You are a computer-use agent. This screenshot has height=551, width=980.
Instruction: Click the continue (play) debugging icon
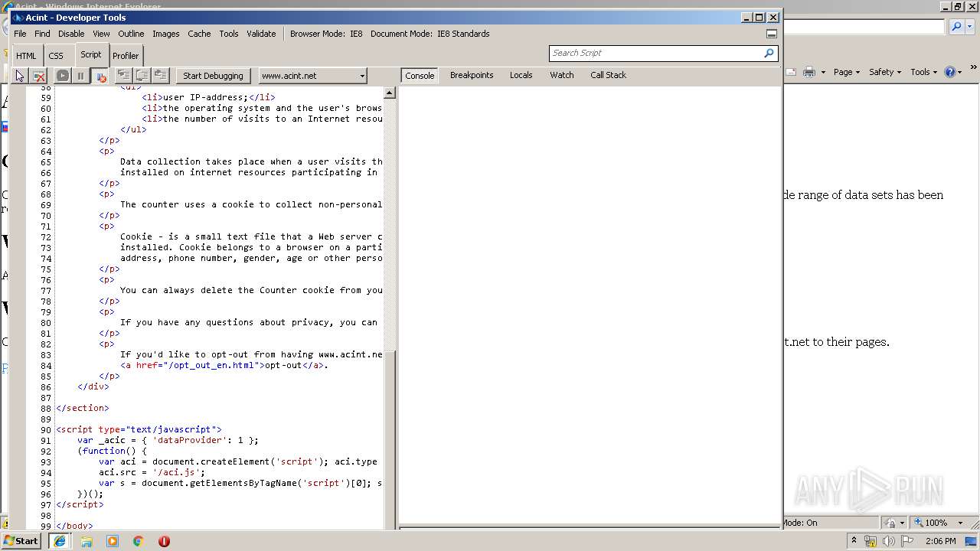(63, 76)
